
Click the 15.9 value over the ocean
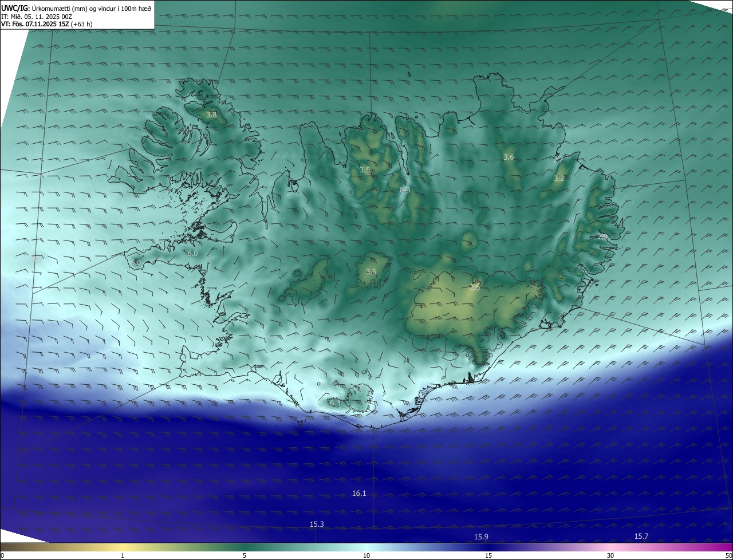(x=481, y=537)
